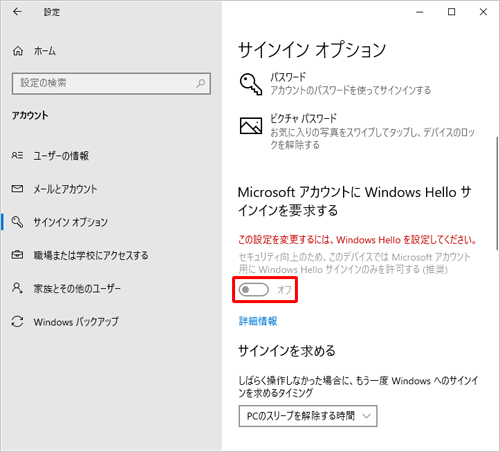Click the 設定の検索 search field

point(111,83)
